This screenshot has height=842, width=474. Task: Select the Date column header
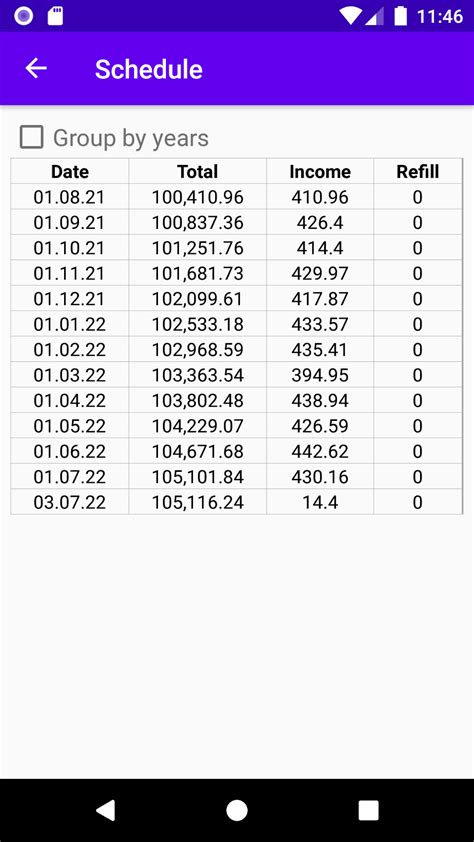70,172
